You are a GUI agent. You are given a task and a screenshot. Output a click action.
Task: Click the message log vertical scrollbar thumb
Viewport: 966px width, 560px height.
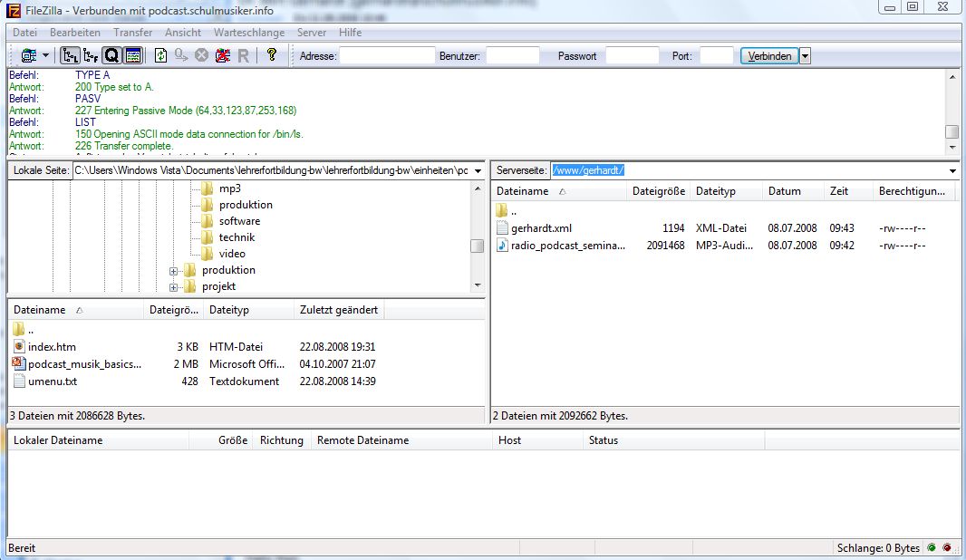click(x=952, y=132)
